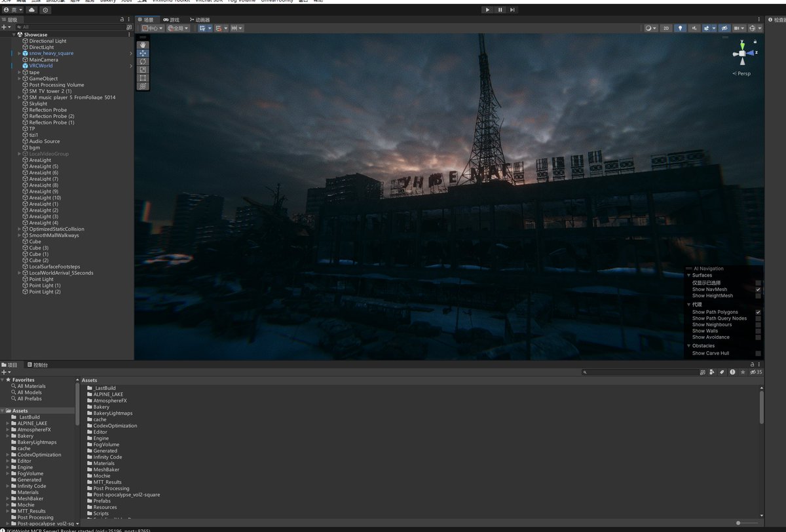Lock the Hierarchy panel

pos(122,20)
